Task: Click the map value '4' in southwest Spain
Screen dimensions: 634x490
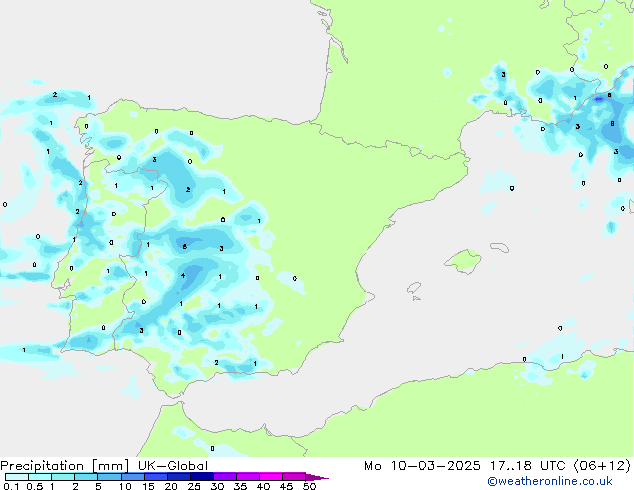Action: (183, 276)
